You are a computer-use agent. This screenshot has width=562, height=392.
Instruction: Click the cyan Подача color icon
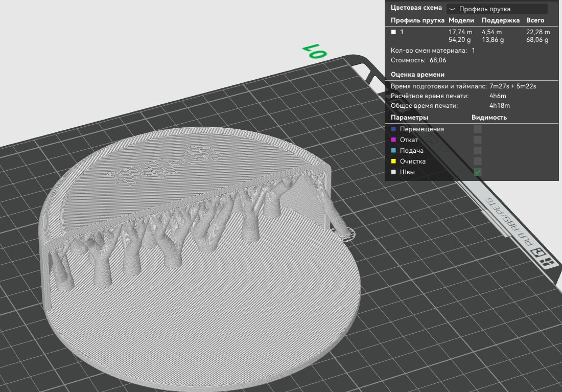click(393, 151)
